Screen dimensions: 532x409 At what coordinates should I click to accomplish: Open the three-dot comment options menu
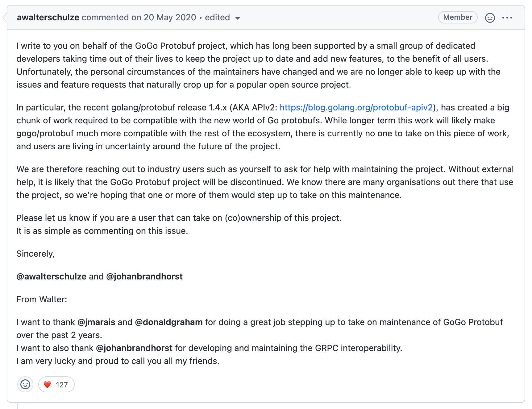click(507, 18)
